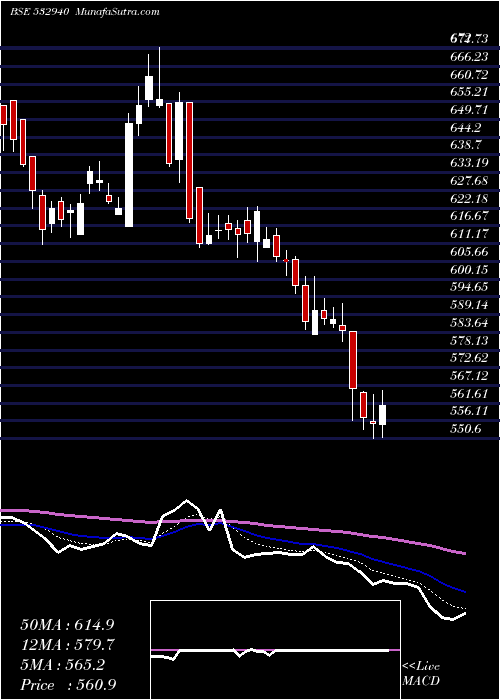The image size is (500, 700).
Task: Click the 50MA : 614.9 readout
Action: (x=66, y=625)
